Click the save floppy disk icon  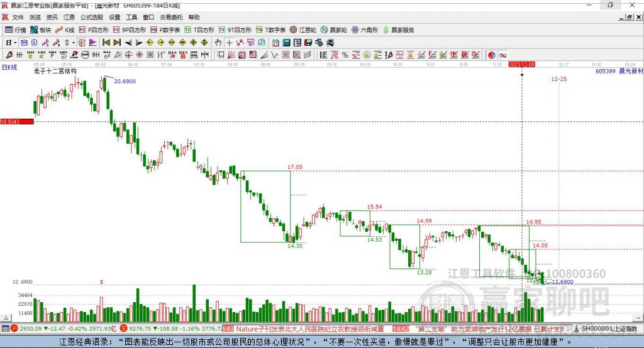pos(308,43)
